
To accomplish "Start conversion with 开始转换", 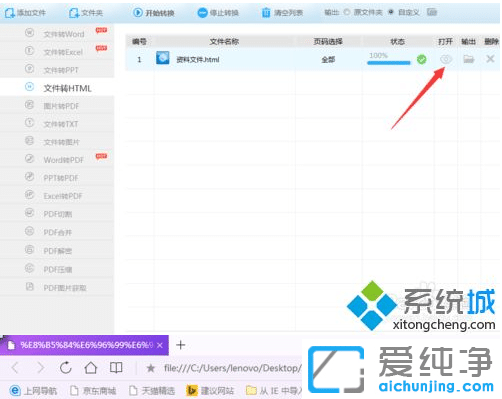I will pos(154,13).
